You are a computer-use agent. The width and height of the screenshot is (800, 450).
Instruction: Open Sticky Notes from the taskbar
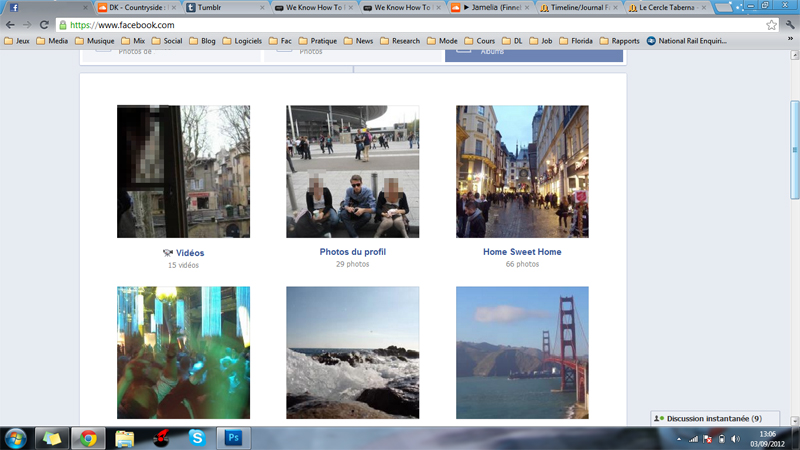click(52, 438)
